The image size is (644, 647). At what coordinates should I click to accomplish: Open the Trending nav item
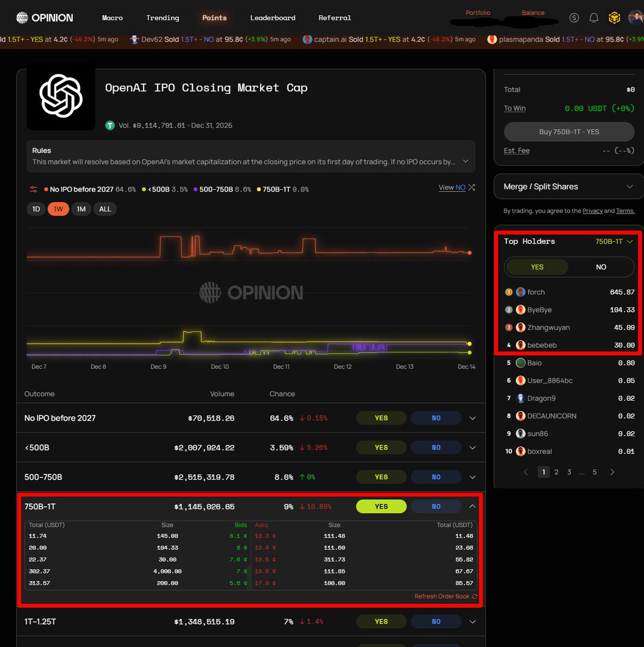point(162,18)
